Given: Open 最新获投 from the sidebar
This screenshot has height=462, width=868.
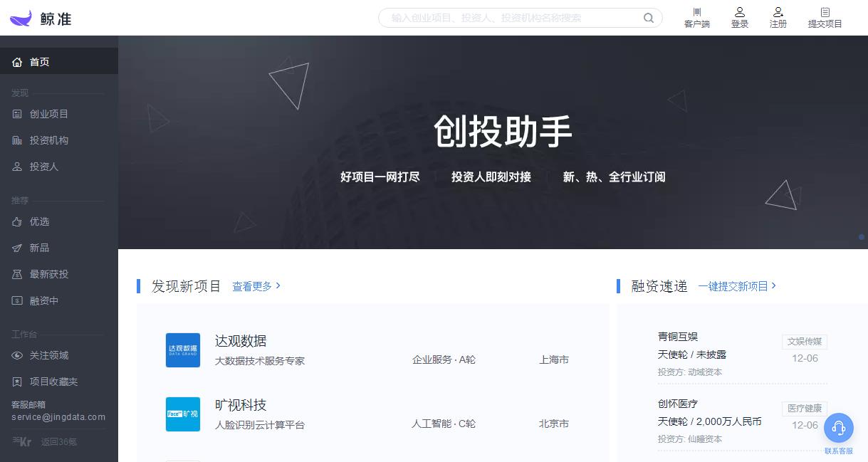Looking at the screenshot, I should (x=16, y=274).
